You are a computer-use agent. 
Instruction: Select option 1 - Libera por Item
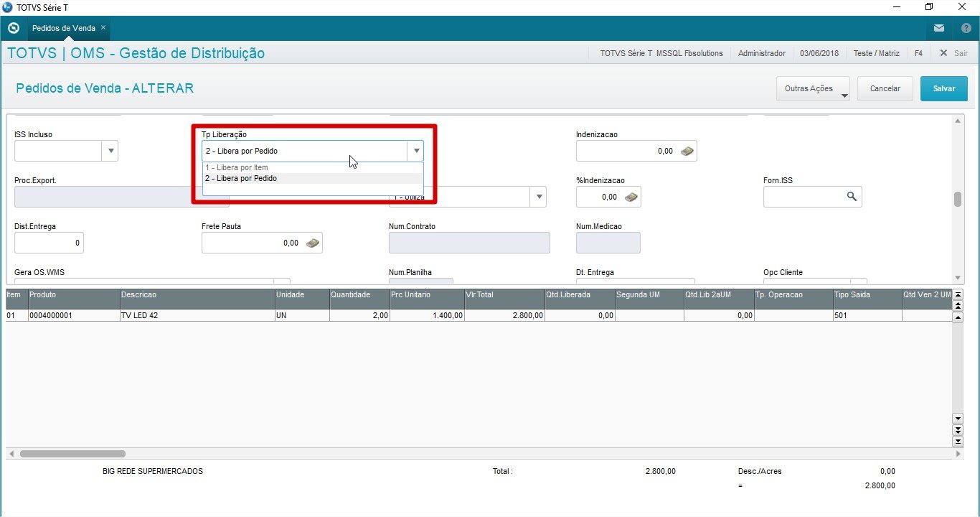pyautogui.click(x=313, y=167)
